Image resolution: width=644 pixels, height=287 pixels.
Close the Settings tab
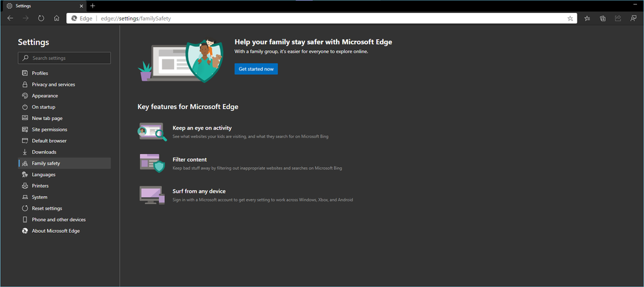[x=81, y=6]
